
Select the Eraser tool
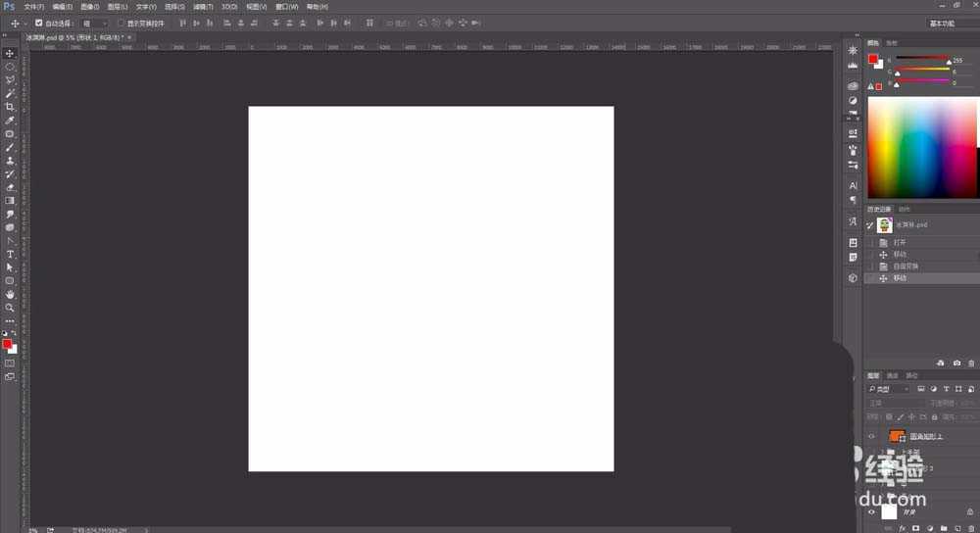[x=10, y=187]
